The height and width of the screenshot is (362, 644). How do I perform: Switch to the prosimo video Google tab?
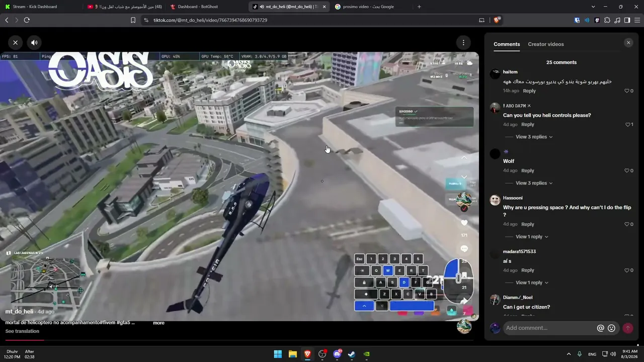click(x=371, y=7)
